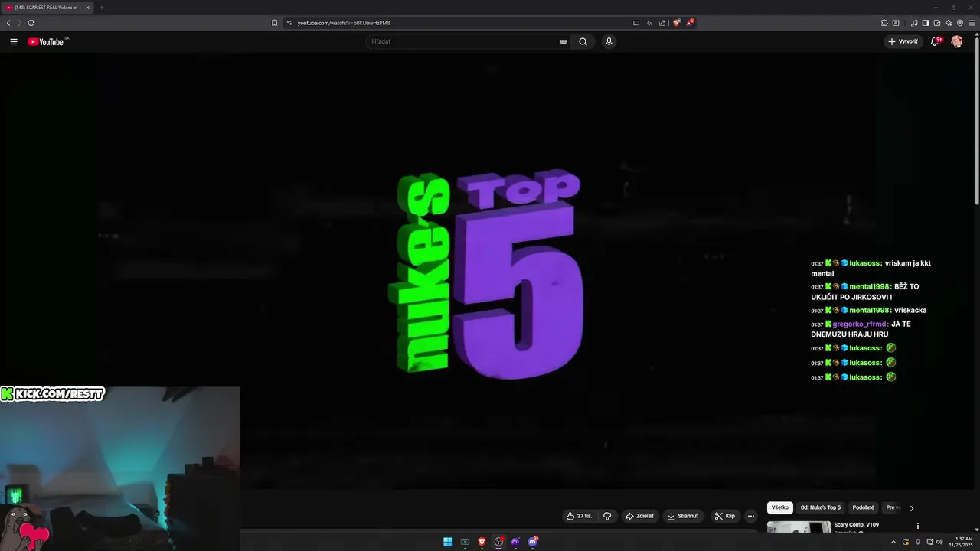This screenshot has height=551, width=980.
Task: Click the browser address bar URL
Action: pos(344,23)
